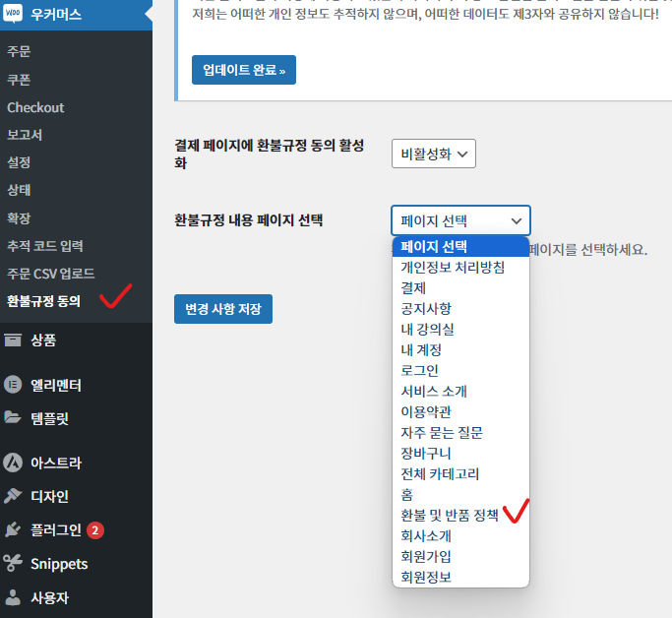Click the 플러그인 plug icon
The width and height of the screenshot is (672, 618).
point(13,529)
